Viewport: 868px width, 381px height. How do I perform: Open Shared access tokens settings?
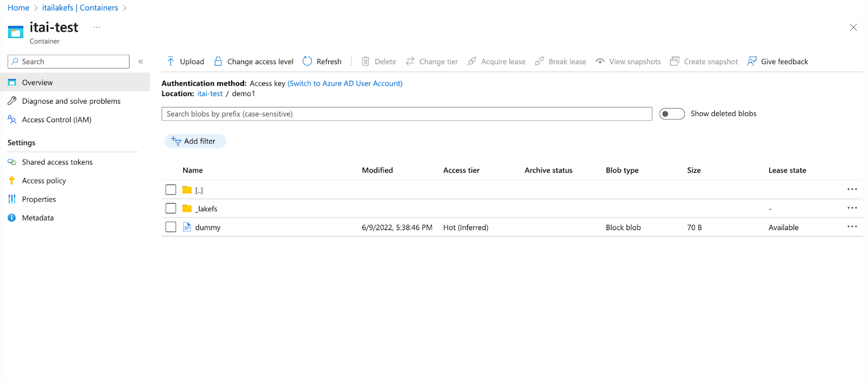point(75,162)
